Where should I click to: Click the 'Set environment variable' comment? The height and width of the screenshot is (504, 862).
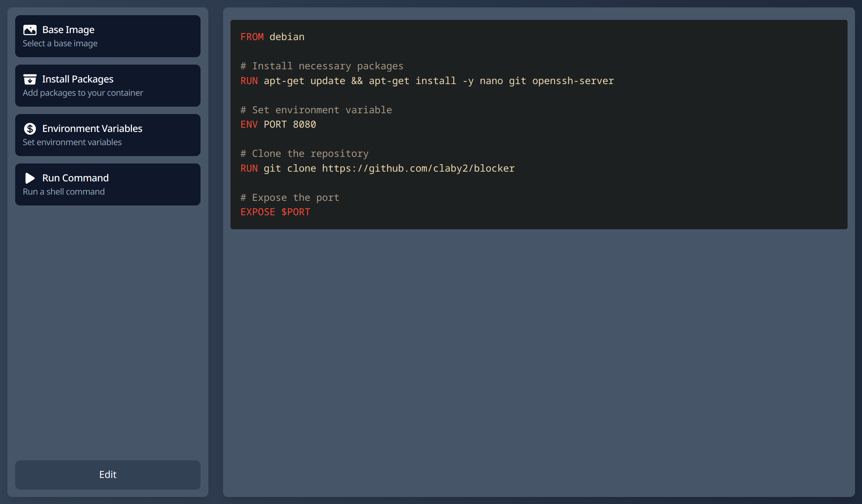tap(316, 110)
